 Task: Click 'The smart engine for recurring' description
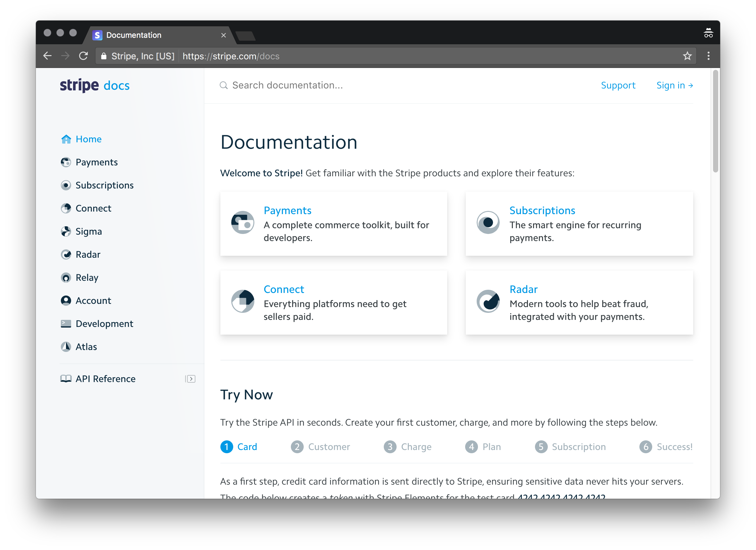[x=575, y=231]
